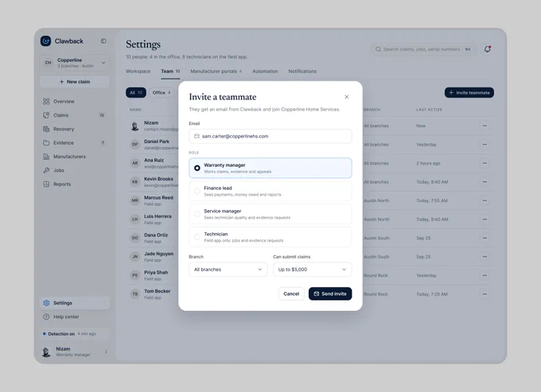Click the Invite teammate button
Viewport: 541px width, 392px height.
[469, 92]
